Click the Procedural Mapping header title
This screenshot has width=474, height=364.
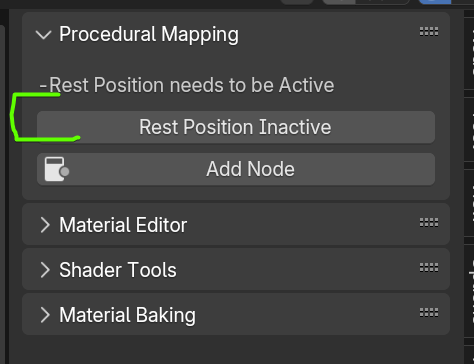(x=149, y=35)
